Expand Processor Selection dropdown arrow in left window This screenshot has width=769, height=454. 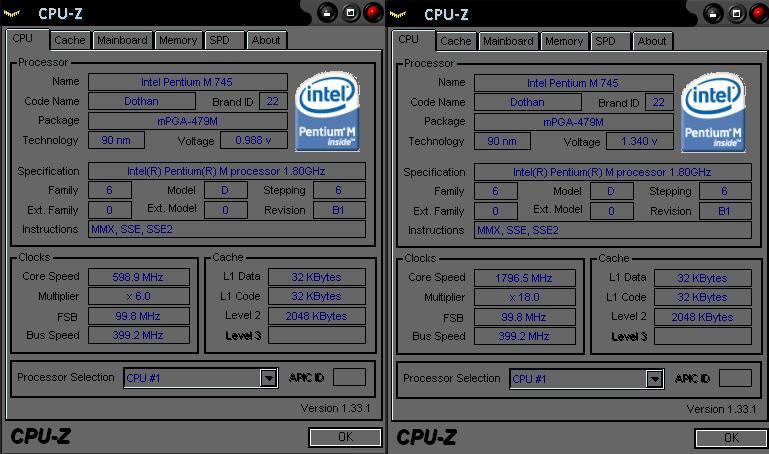[268, 378]
